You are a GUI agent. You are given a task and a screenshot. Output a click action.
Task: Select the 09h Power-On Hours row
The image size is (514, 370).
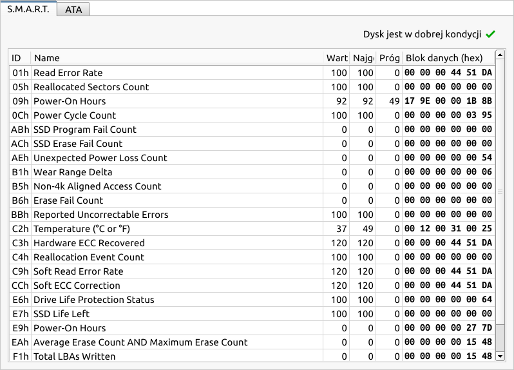pos(252,101)
